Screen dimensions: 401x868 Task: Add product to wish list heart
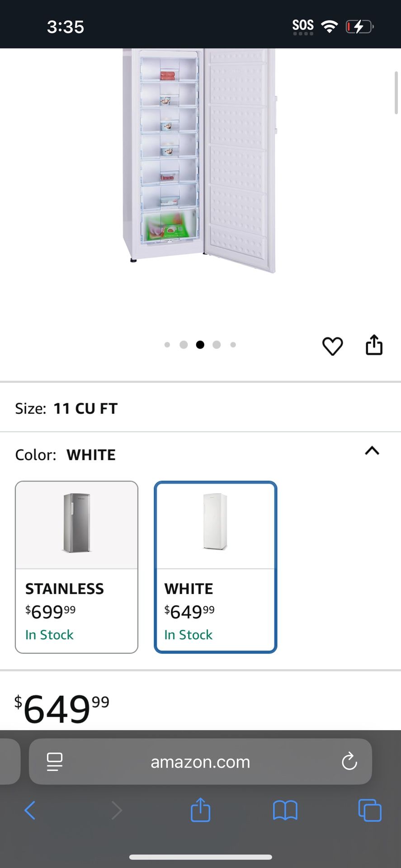pyautogui.click(x=332, y=346)
